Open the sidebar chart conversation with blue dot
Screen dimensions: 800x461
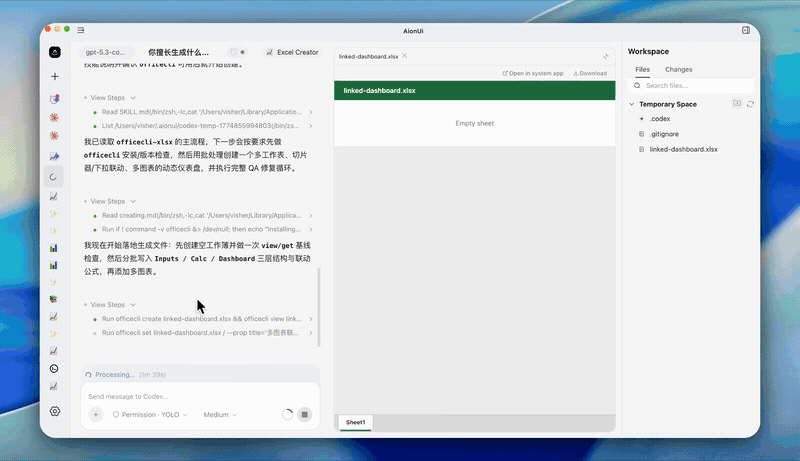(x=54, y=157)
